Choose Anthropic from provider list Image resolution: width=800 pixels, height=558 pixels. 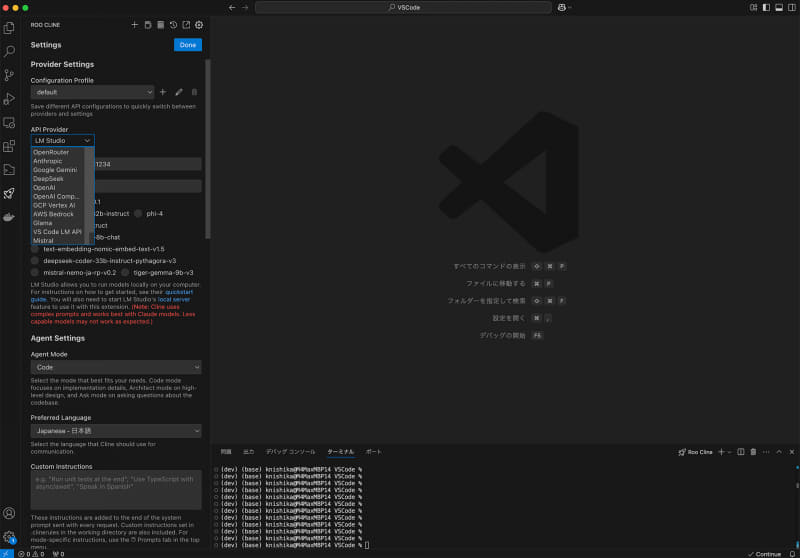tap(47, 161)
